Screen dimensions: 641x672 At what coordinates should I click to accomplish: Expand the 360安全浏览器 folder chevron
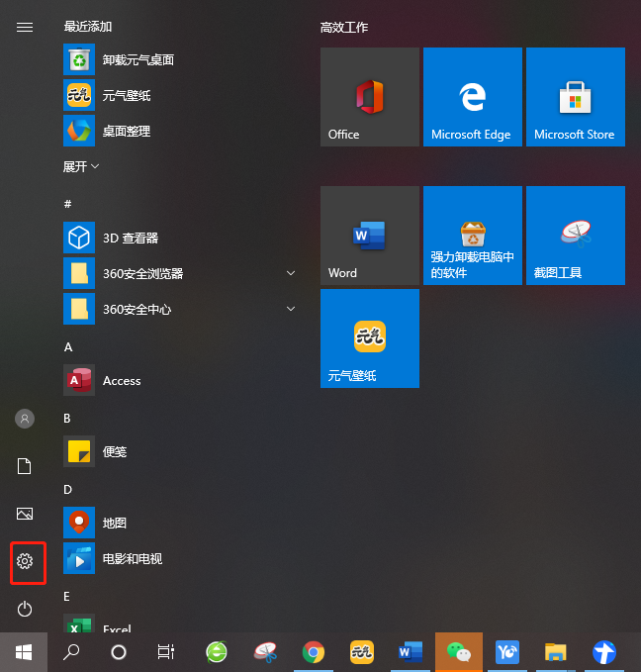291,273
